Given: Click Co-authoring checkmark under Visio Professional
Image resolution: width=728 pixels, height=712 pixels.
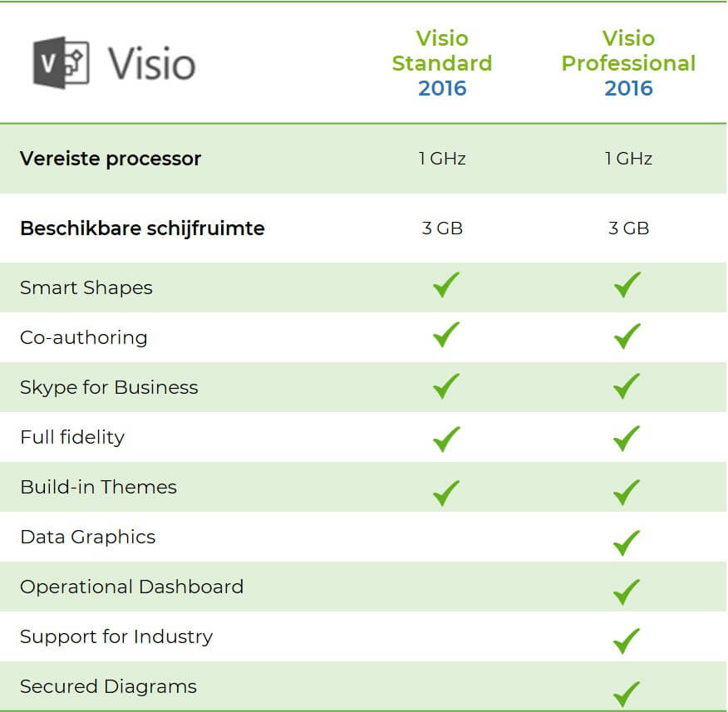Looking at the screenshot, I should 627,336.
